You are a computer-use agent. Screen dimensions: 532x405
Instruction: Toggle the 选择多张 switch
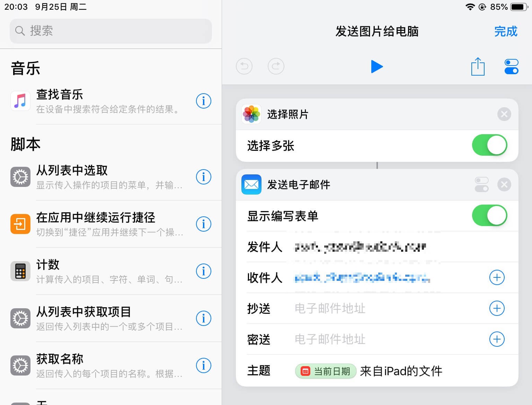tap(489, 145)
